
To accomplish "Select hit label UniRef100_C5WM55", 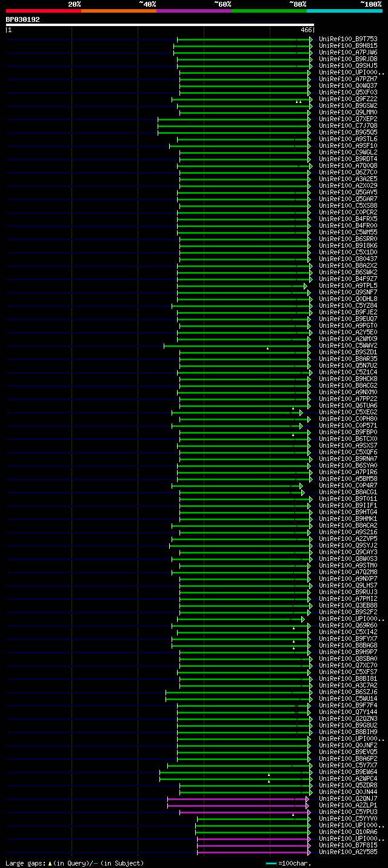I will pyautogui.click(x=348, y=233).
